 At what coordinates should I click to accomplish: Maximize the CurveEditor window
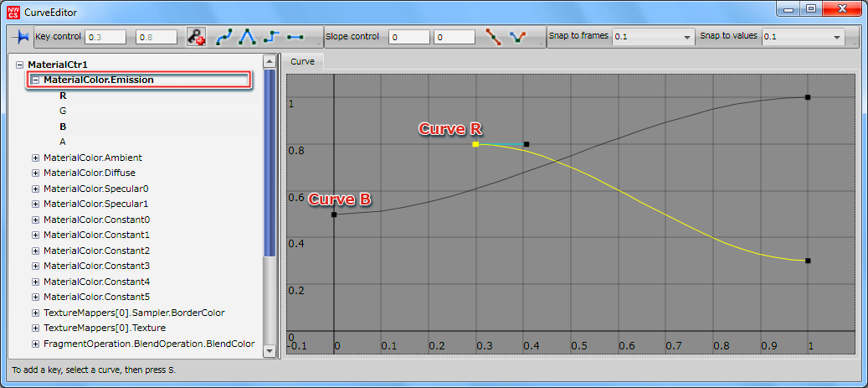[x=811, y=9]
